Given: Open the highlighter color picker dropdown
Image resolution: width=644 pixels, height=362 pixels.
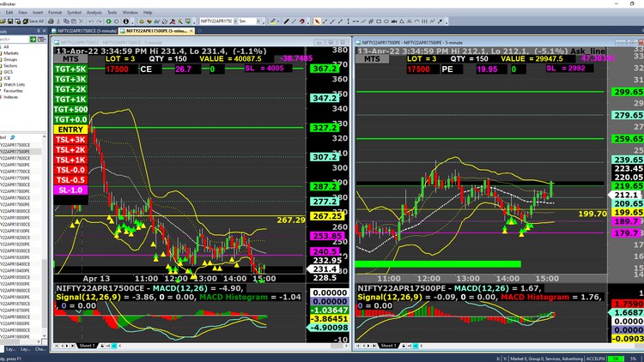Looking at the screenshot, I should click(x=278, y=21).
